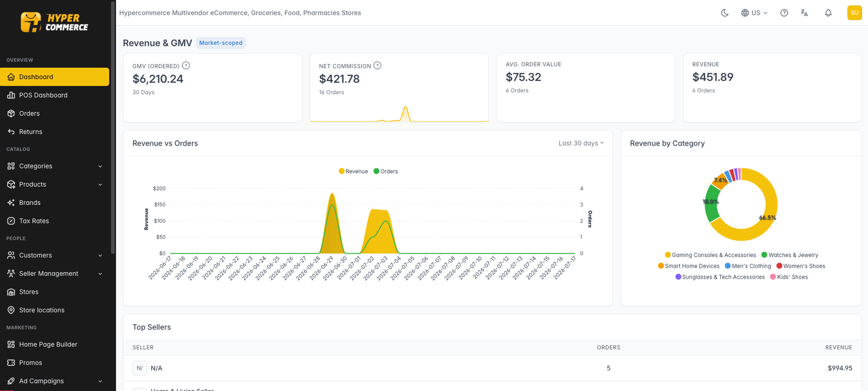Click the POS Dashboard chart icon

point(11,95)
